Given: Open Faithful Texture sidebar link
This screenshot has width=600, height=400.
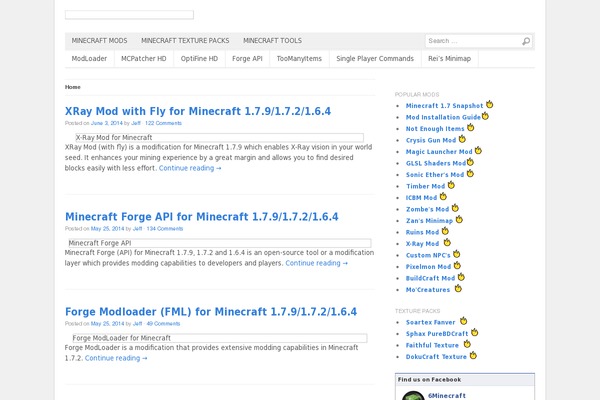Looking at the screenshot, I should pos(432,345).
